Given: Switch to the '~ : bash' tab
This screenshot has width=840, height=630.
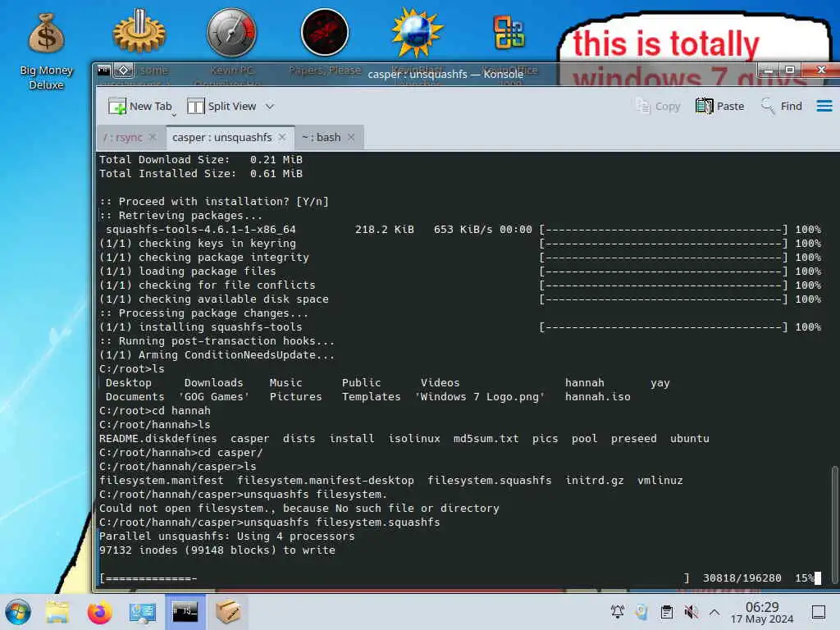Looking at the screenshot, I should [x=322, y=138].
